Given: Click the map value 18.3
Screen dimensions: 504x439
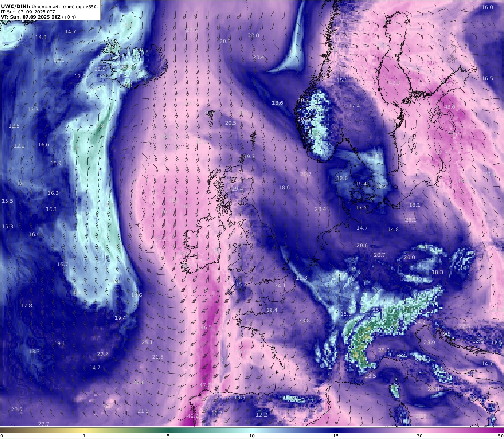Looking at the screenshot, I should (x=437, y=272).
